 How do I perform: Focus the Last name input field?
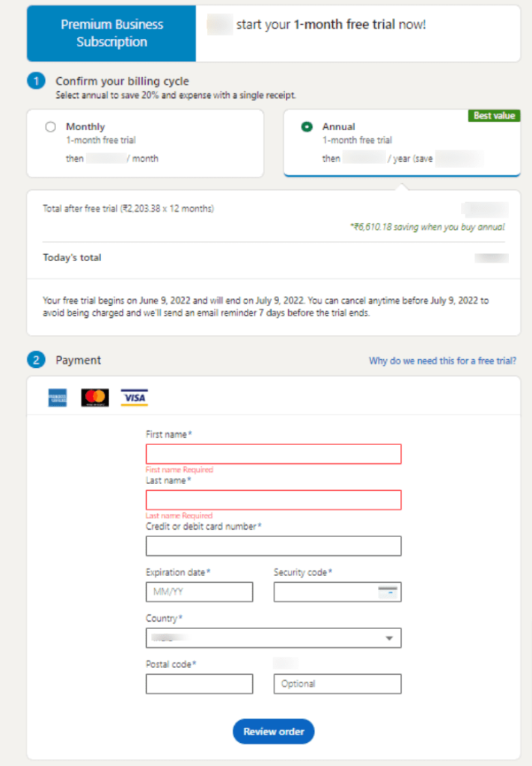274,500
